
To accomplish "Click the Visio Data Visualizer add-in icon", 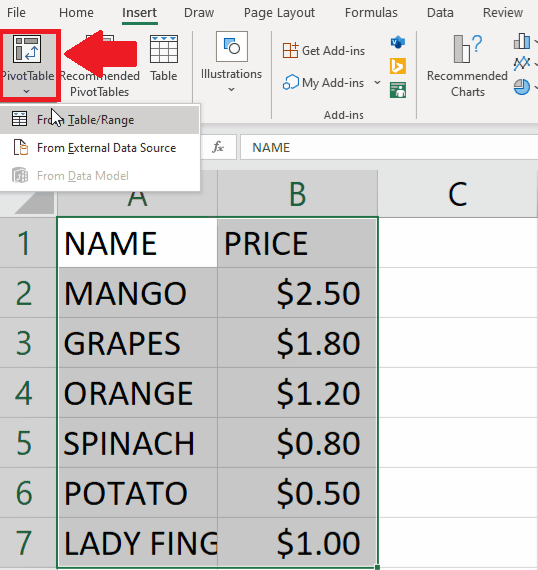I will click(398, 42).
